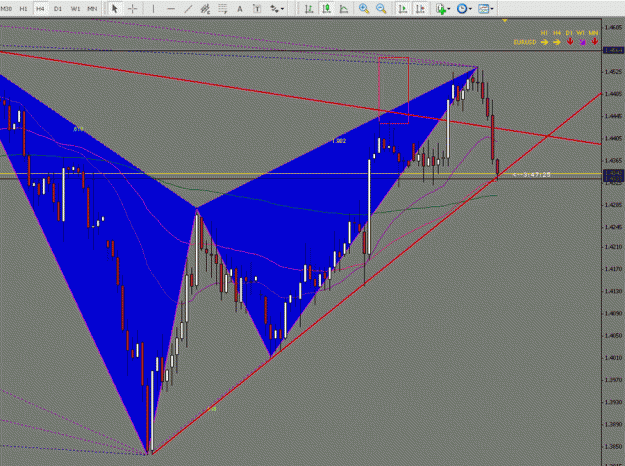625x466 pixels.
Task: Select the arrow cursor tool
Action: tap(115, 8)
